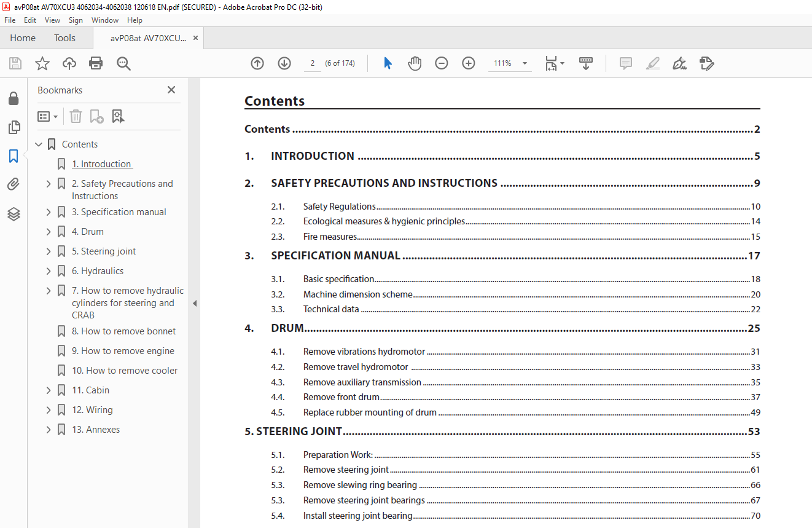This screenshot has height=528, width=812.
Task: Click the Redact/edit stamp tool icon
Action: (706, 63)
